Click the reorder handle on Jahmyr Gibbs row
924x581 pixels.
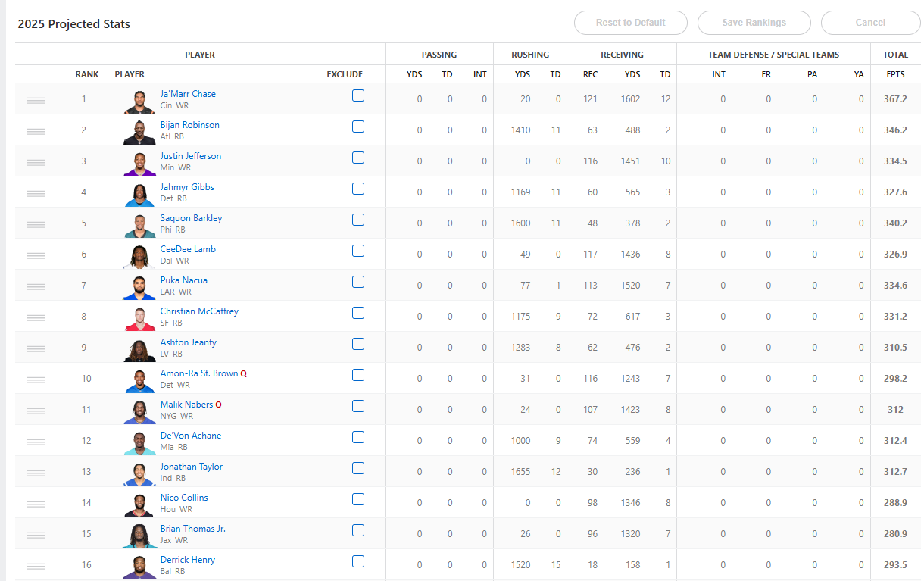36,193
